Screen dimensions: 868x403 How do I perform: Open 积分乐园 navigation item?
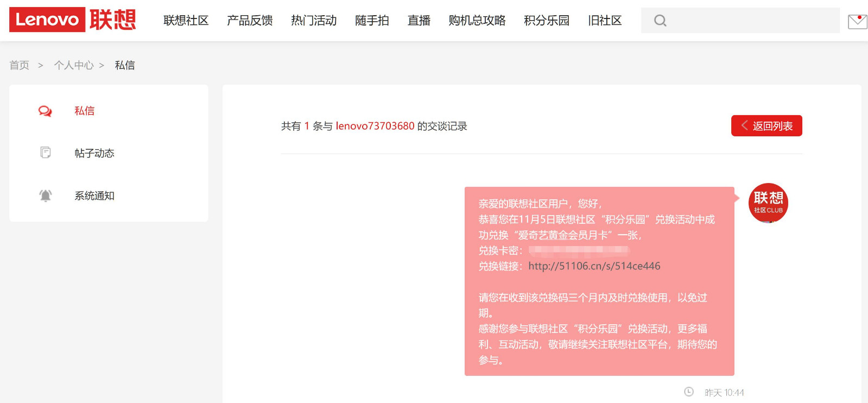point(547,21)
